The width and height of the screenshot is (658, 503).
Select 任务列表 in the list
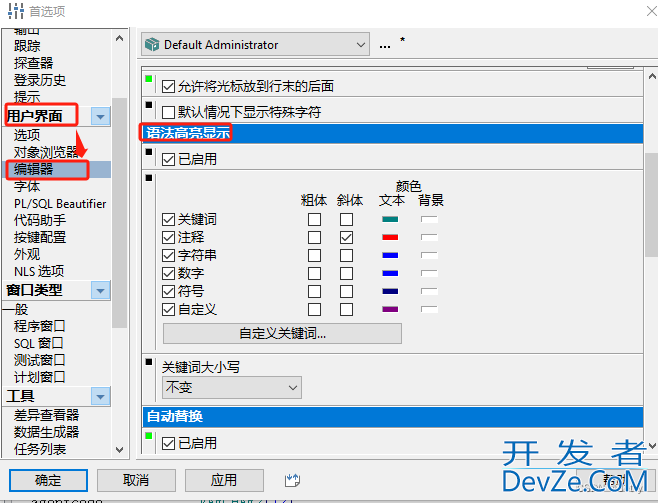point(40,449)
